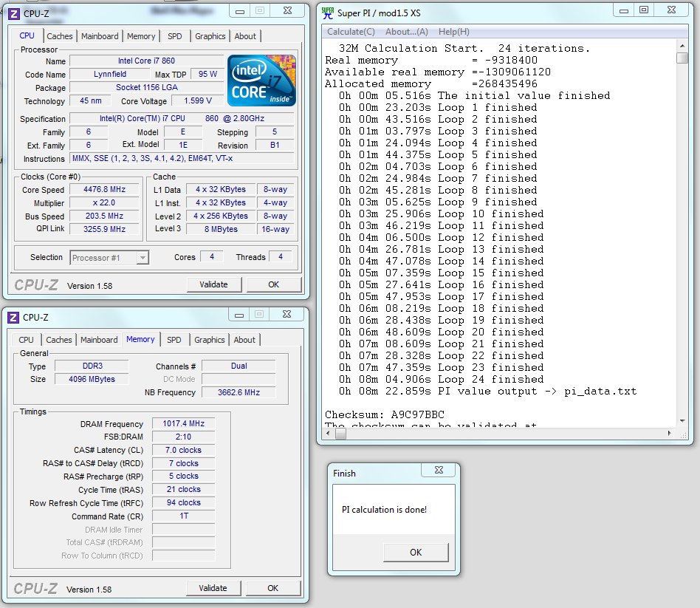Screen dimensions: 700x608
Task: Click Validate in CPU-Z Memory window
Action: pos(213,588)
